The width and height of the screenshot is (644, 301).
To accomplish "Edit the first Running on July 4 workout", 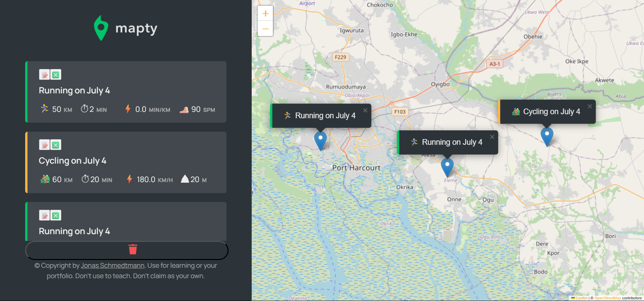I will tap(44, 75).
